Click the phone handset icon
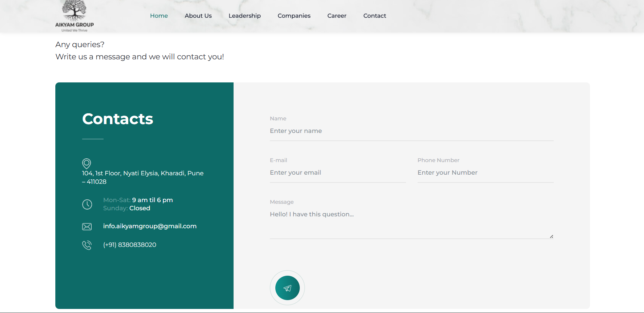Image resolution: width=644 pixels, height=313 pixels. [87, 245]
